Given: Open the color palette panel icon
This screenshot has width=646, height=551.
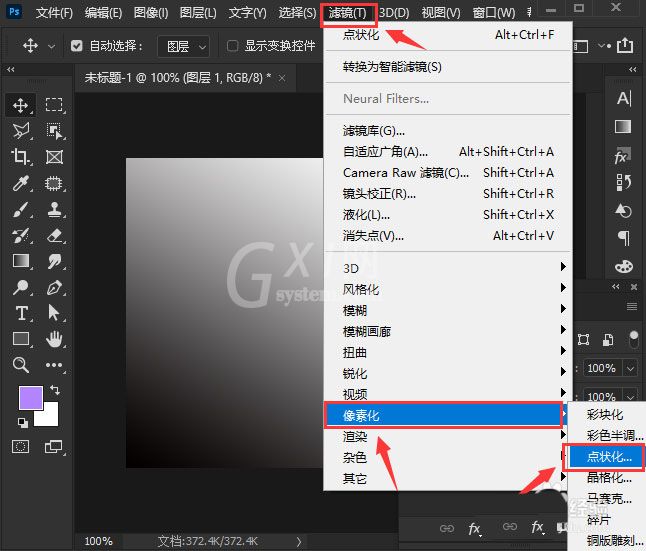Looking at the screenshot, I should (624, 266).
